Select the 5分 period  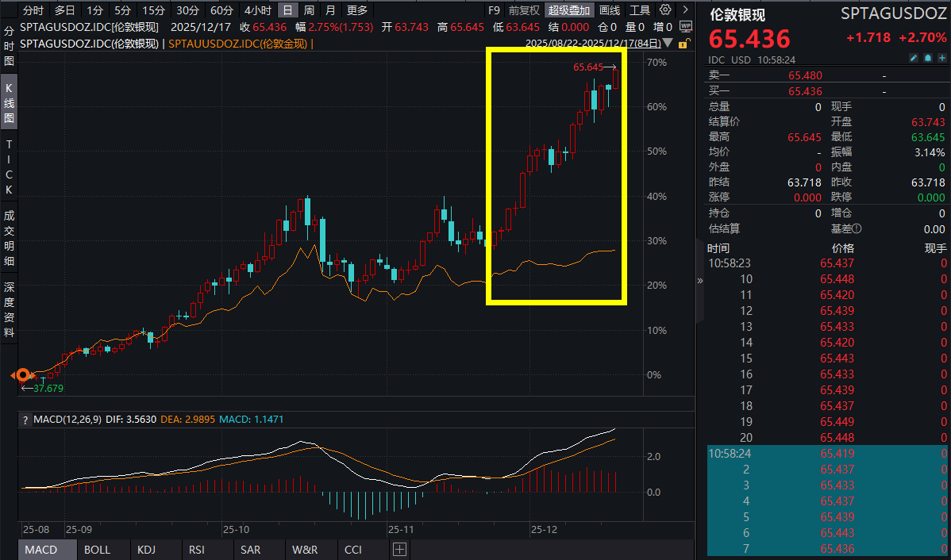[123, 10]
